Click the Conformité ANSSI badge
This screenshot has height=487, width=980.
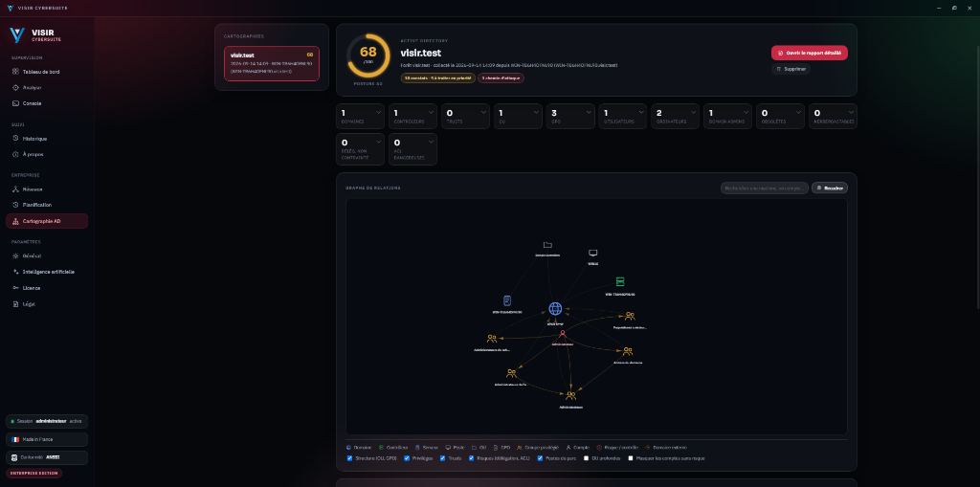47,457
